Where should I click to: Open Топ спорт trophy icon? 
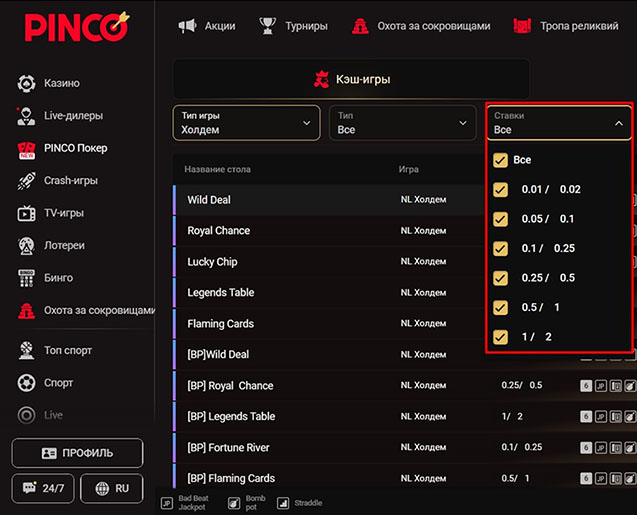coord(26,351)
